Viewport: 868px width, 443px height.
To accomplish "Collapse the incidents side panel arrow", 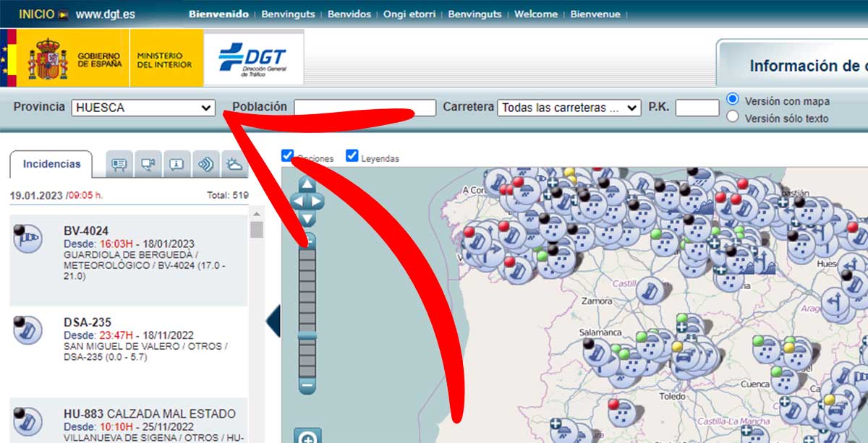I will pyautogui.click(x=273, y=322).
